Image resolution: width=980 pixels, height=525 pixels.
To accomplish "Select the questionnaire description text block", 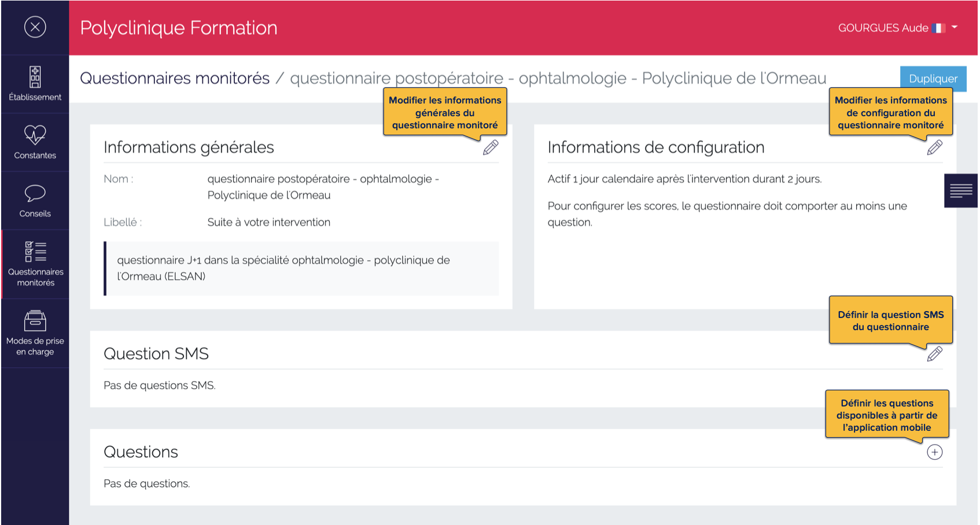I will tap(301, 268).
